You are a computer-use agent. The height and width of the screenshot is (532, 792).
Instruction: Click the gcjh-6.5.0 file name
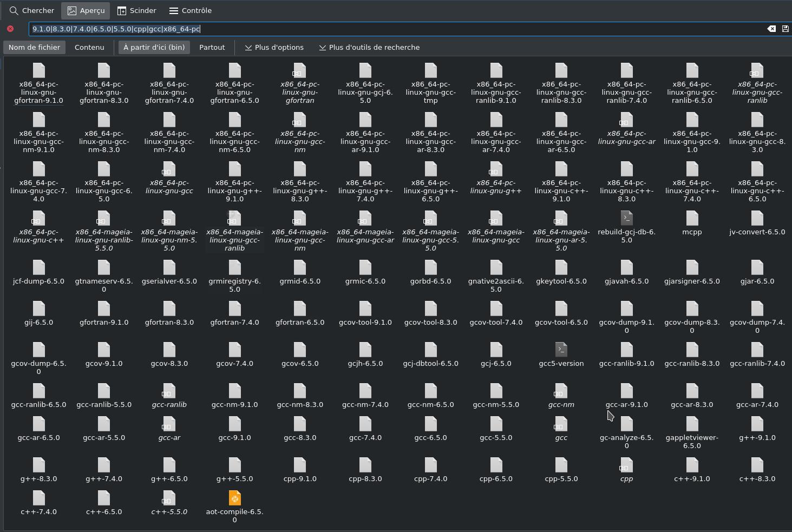tap(365, 363)
